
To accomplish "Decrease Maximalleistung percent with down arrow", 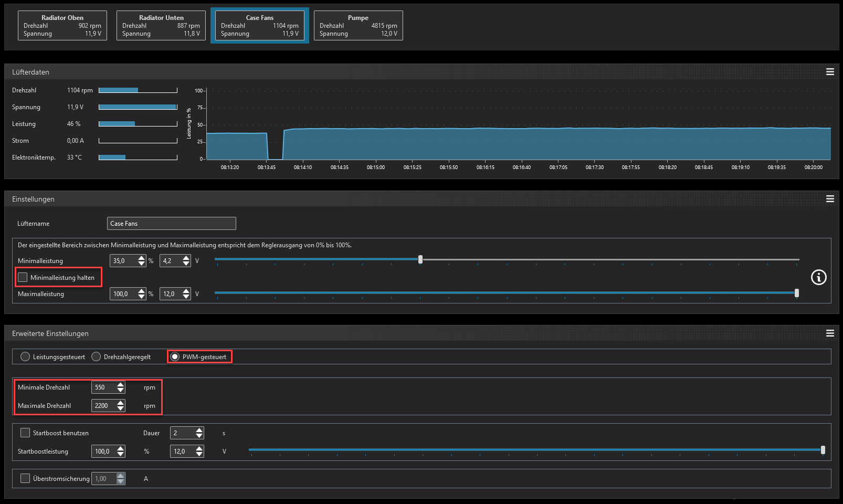I will pos(142,297).
